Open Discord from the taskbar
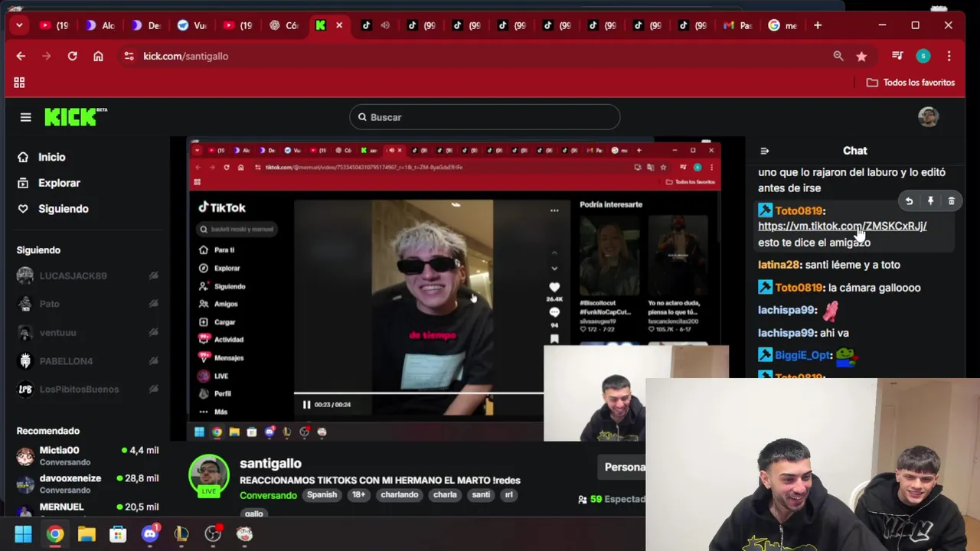980x551 pixels. pyautogui.click(x=150, y=534)
